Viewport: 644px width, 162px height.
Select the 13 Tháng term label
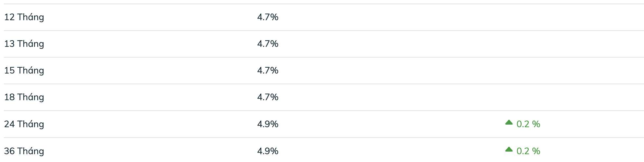(x=24, y=44)
